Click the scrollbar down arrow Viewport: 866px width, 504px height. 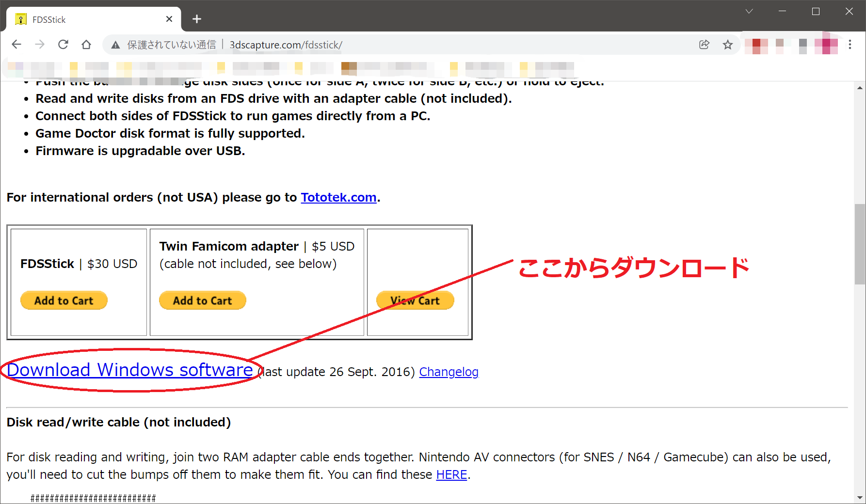860,497
